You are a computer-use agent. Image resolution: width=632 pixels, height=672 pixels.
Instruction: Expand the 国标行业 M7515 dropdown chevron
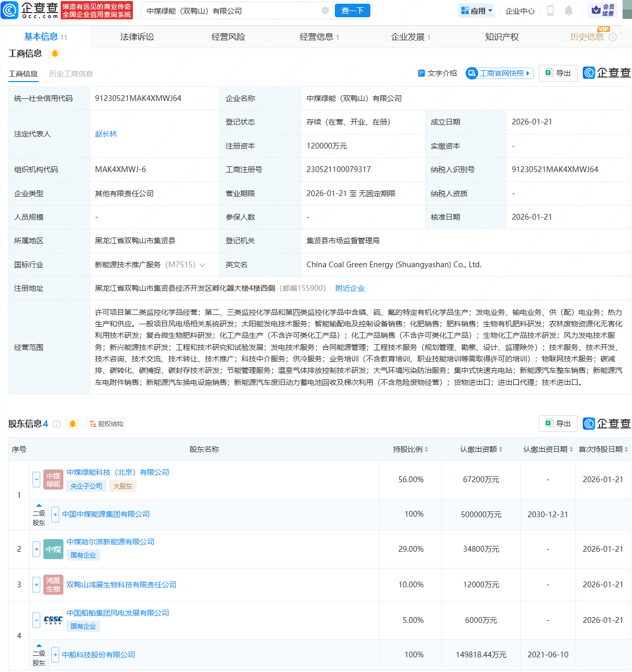pos(202,265)
